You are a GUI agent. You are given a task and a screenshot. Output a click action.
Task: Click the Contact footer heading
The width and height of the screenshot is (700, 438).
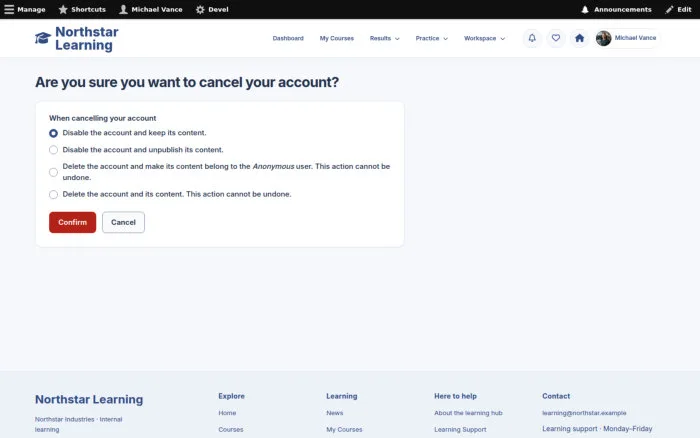point(556,396)
